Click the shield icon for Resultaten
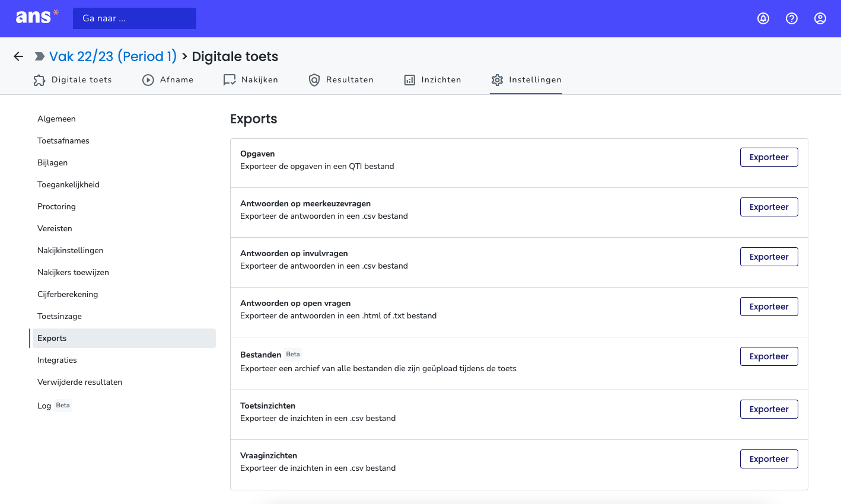Viewport: 841px width, 504px height. 314,80
